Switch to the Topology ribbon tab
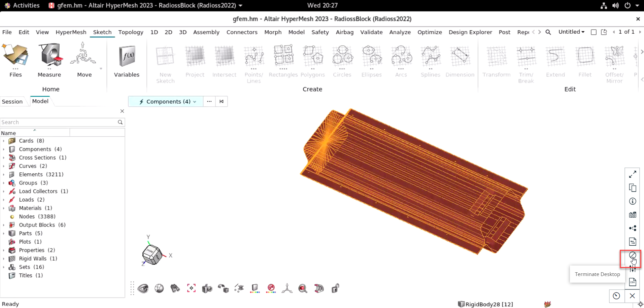 [x=131, y=32]
